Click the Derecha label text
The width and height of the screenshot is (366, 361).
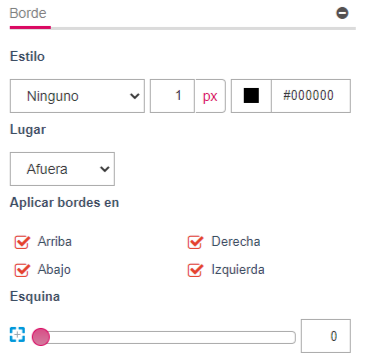(x=236, y=241)
